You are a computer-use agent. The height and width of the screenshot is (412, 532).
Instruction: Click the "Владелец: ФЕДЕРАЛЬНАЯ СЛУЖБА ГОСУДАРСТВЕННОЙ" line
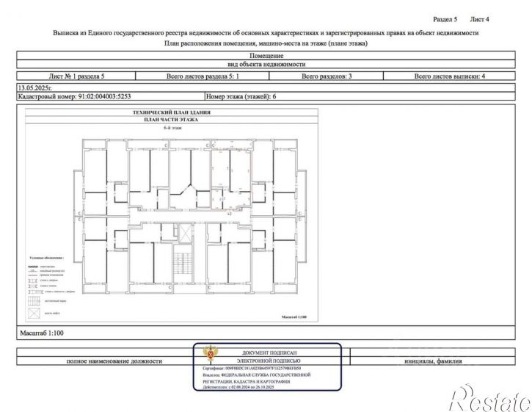(x=257, y=375)
